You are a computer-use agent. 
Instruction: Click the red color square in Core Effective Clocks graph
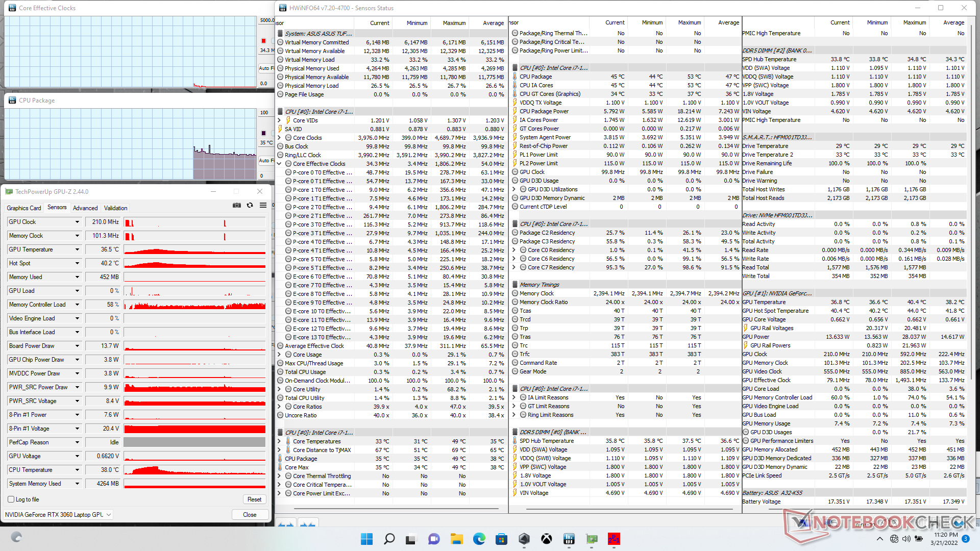(263, 41)
